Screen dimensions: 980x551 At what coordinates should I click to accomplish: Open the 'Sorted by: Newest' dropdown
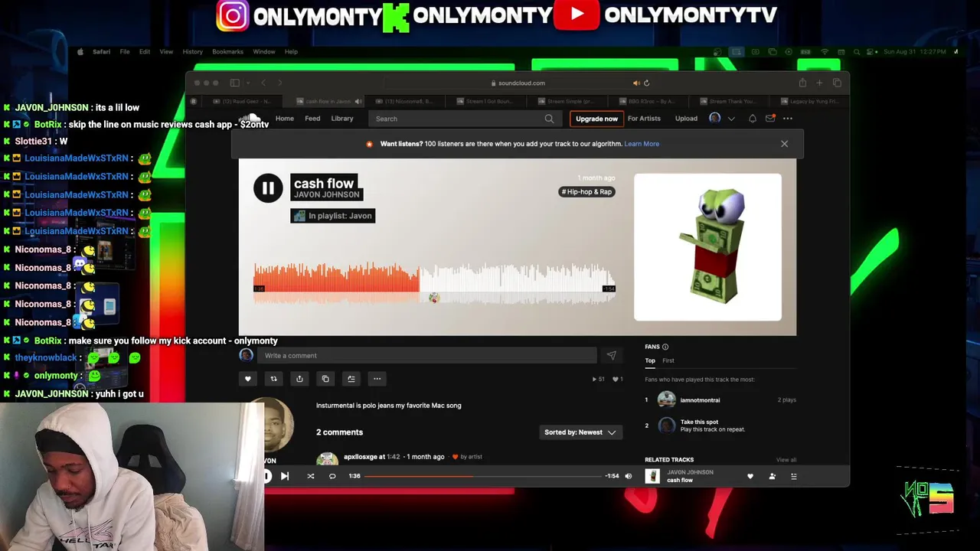point(580,432)
